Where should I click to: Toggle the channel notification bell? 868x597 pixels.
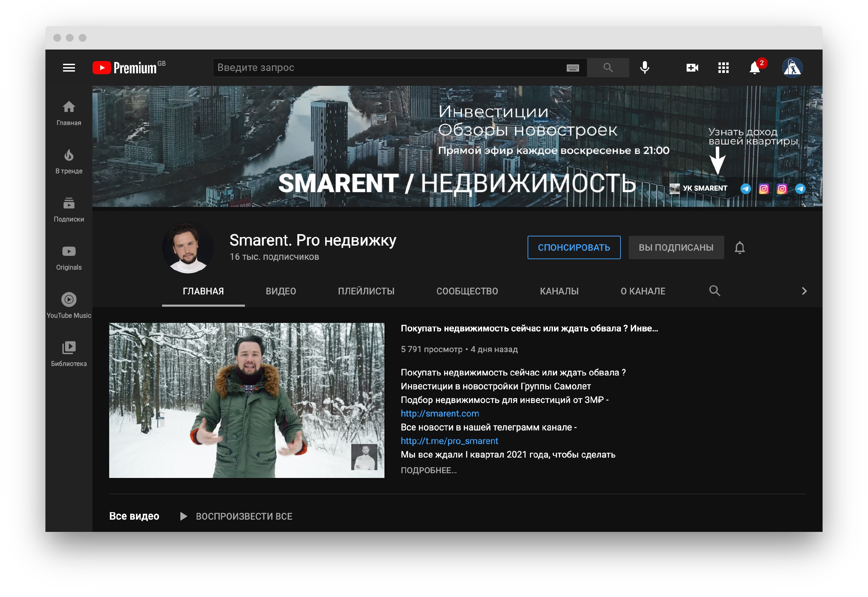[739, 248]
